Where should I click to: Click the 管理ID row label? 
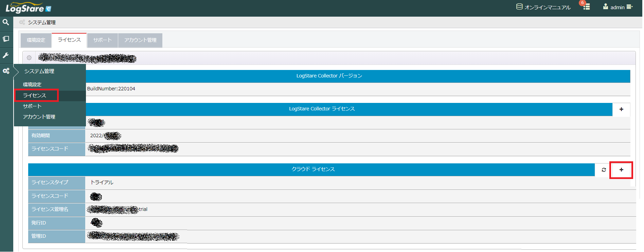tap(57, 236)
